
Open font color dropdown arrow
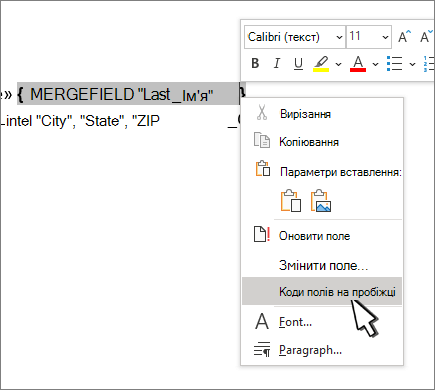coord(375,64)
